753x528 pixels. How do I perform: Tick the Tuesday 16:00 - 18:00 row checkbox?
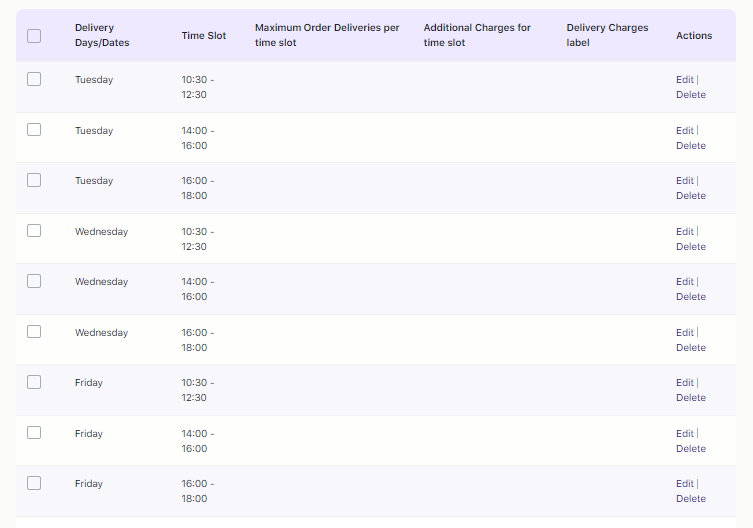point(34,180)
